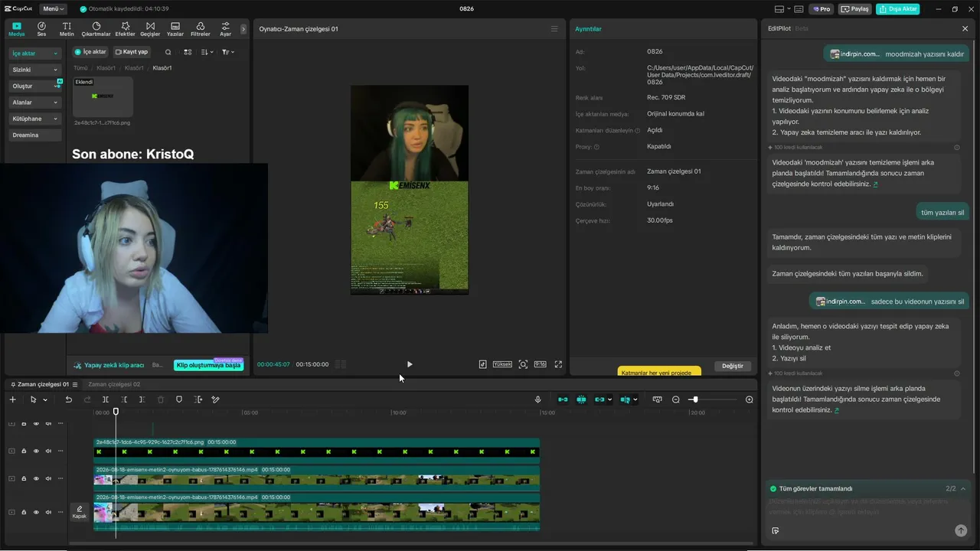Click the Paylaş share button
980x551 pixels.
point(855,9)
